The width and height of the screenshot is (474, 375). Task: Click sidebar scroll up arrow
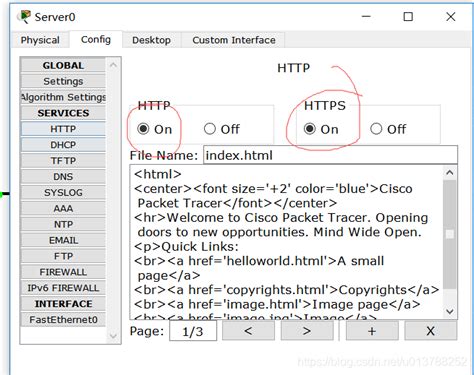[x=113, y=65]
